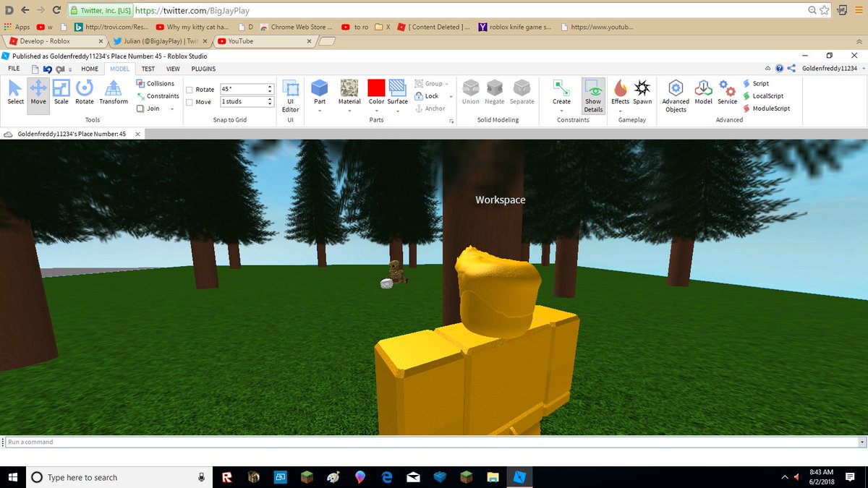
Task: Expand the Material dropdown arrow
Action: 349,111
